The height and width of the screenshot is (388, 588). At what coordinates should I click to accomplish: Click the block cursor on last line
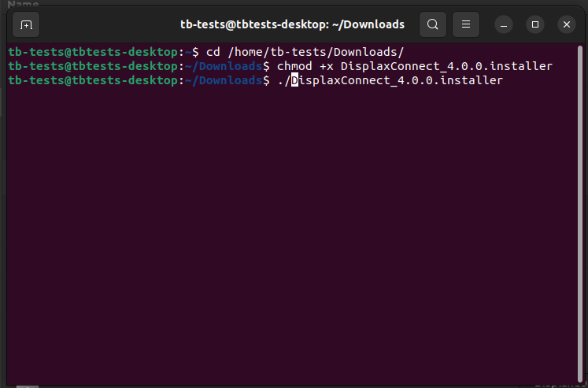[x=294, y=80]
